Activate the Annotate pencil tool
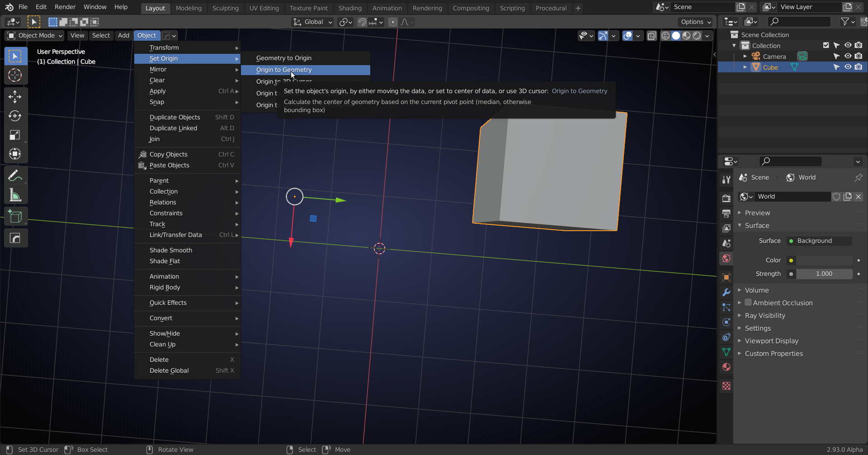 (x=15, y=175)
